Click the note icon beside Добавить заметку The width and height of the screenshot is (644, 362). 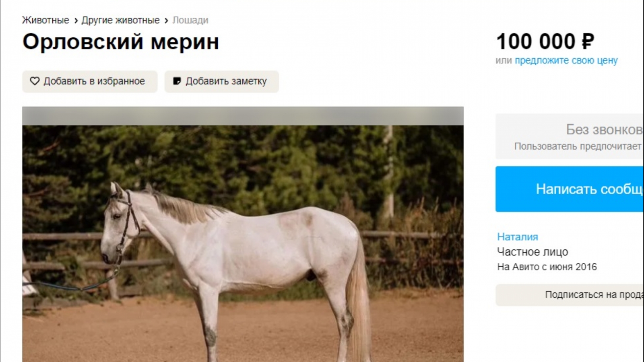click(177, 81)
